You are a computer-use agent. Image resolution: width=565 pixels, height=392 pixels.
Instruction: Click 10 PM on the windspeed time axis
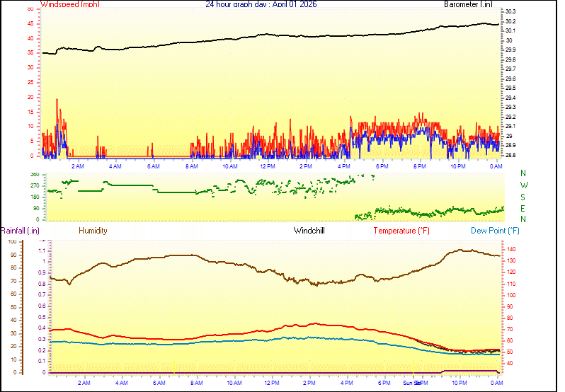click(x=458, y=166)
